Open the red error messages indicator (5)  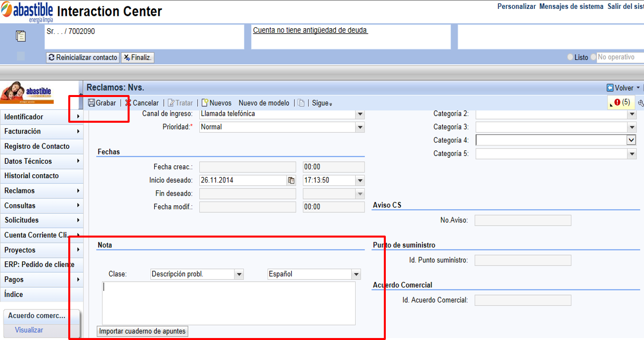tap(622, 102)
